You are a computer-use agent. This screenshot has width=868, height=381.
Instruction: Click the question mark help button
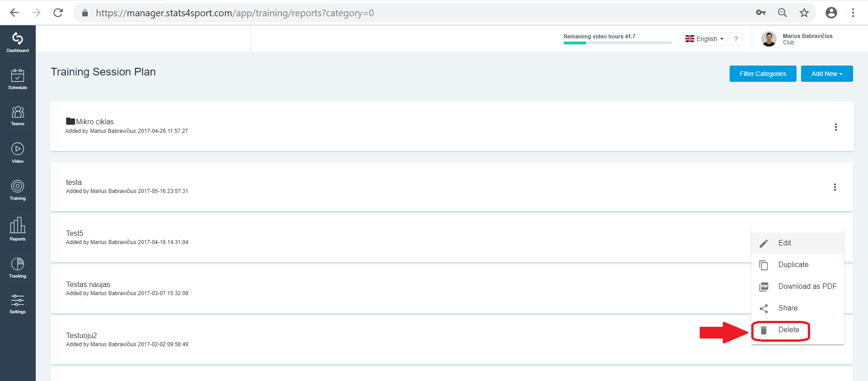click(x=736, y=39)
